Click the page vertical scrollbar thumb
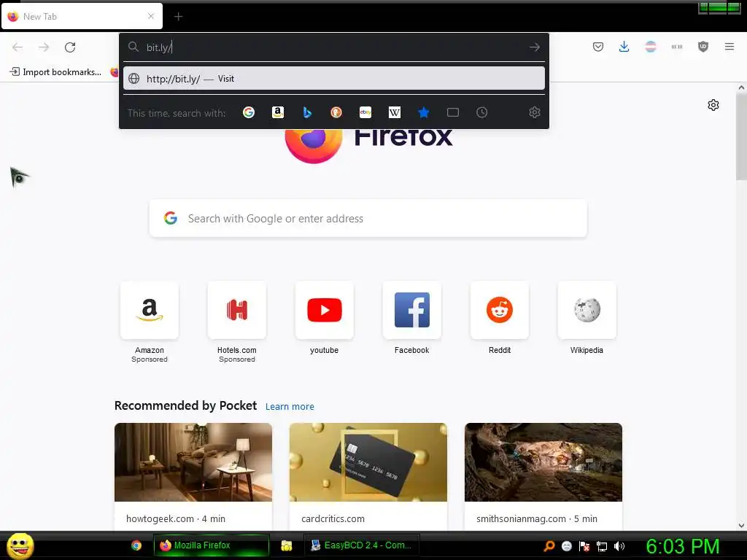Screen dimensions: 747x560 coord(741,136)
